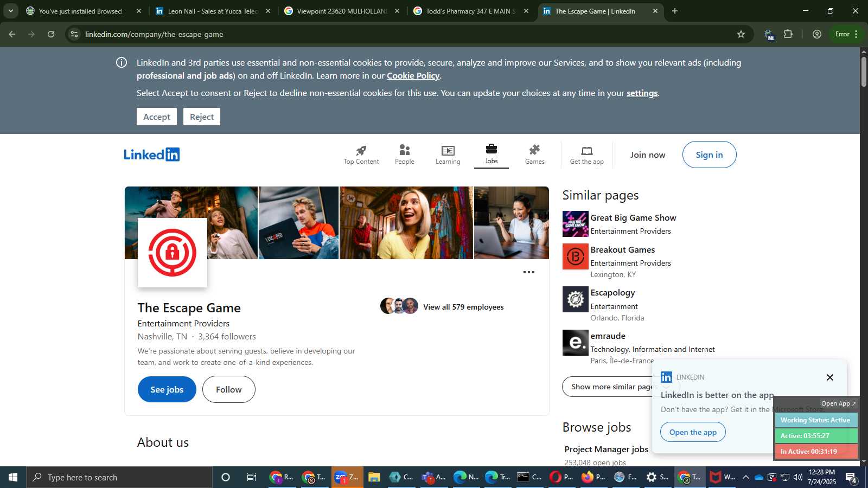Image resolution: width=868 pixels, height=488 pixels.
Task: Open the three-dot more options menu
Action: pyautogui.click(x=529, y=272)
